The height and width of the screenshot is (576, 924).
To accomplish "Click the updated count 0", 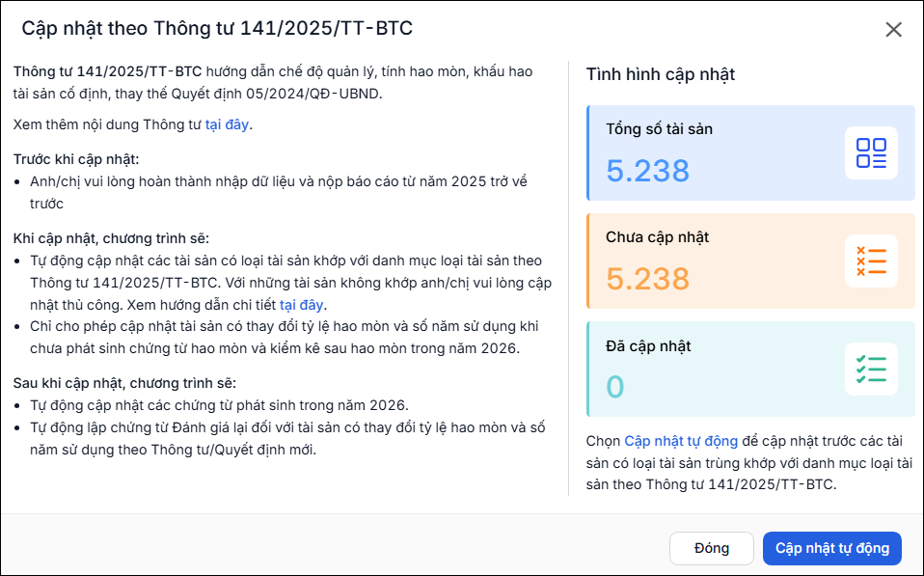I will pyautogui.click(x=615, y=387).
